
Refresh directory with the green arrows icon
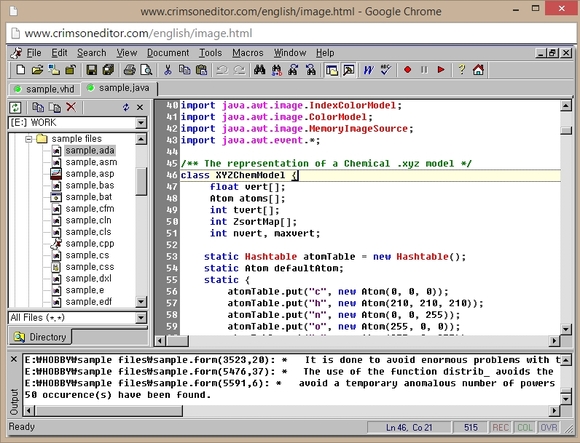click(15, 108)
